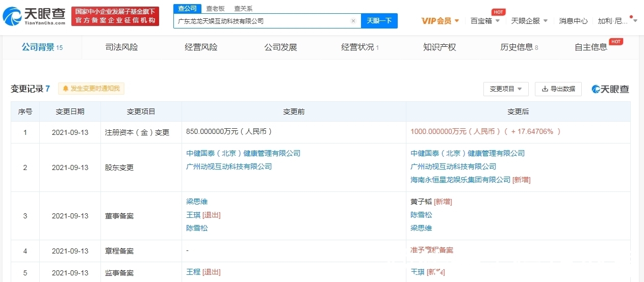Open 王程 [退出] supervisor link
Viewport: 644px width, 282px height.
(203, 272)
